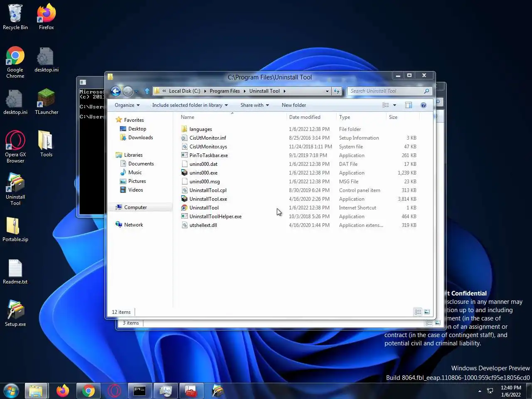Launch Firefox from the desktop shortcut
Viewport: 532px width, 399px height.
pos(46,17)
